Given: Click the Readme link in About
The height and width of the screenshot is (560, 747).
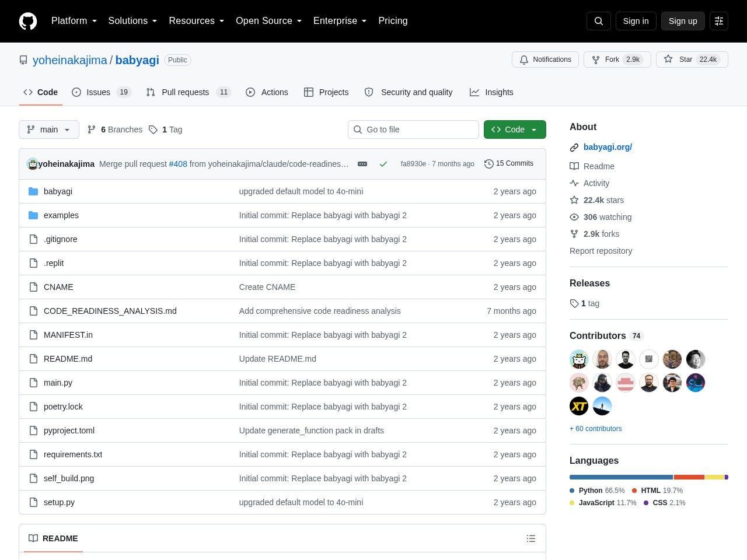Looking at the screenshot, I should [592, 166].
